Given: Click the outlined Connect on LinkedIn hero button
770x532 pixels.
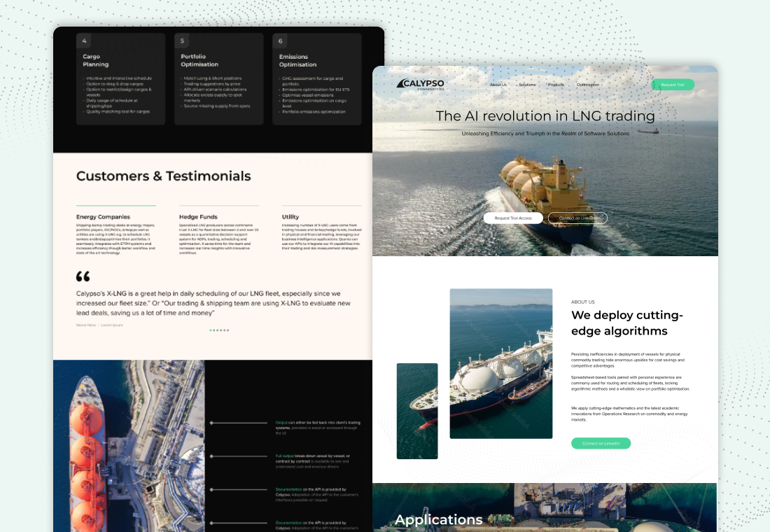Looking at the screenshot, I should [577, 218].
